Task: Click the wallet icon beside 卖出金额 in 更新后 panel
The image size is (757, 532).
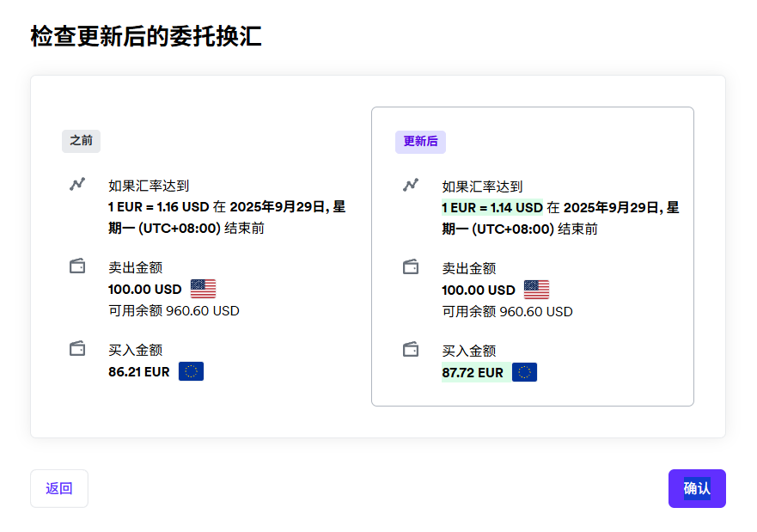Action: click(x=411, y=267)
